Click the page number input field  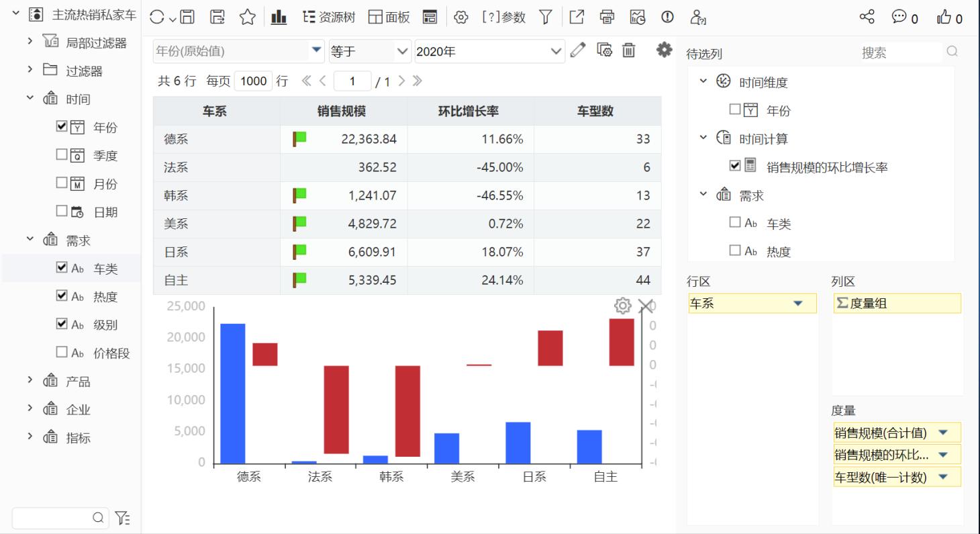352,81
